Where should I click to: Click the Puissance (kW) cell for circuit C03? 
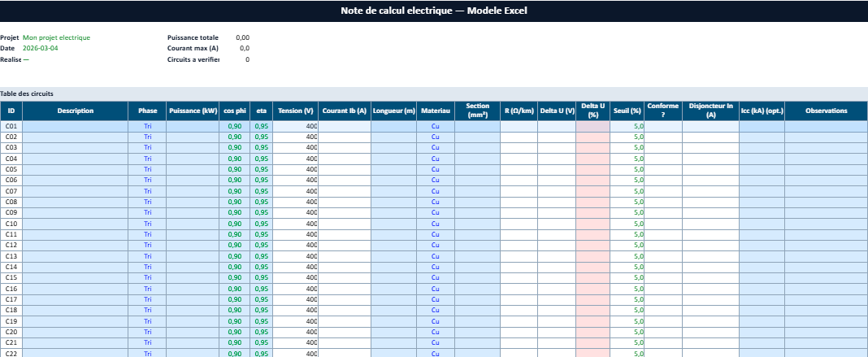point(193,147)
